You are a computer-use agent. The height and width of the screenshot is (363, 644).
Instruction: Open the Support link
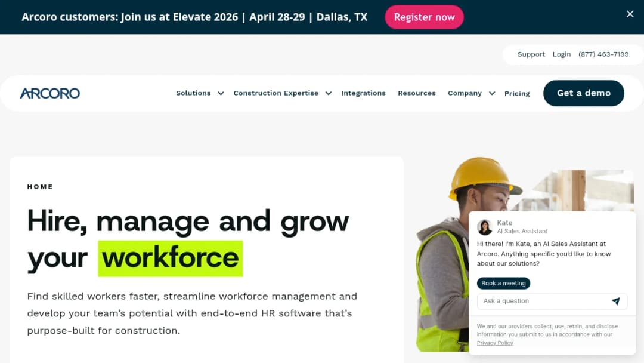(x=531, y=54)
